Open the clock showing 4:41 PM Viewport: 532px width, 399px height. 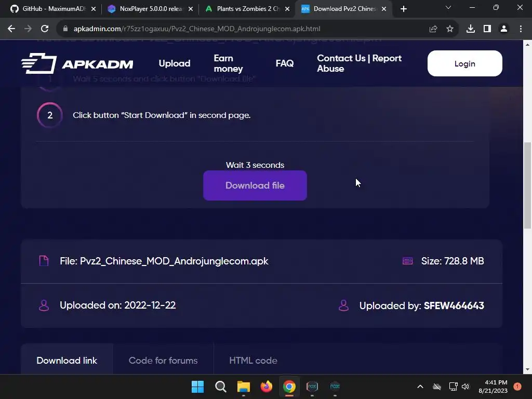point(493,387)
